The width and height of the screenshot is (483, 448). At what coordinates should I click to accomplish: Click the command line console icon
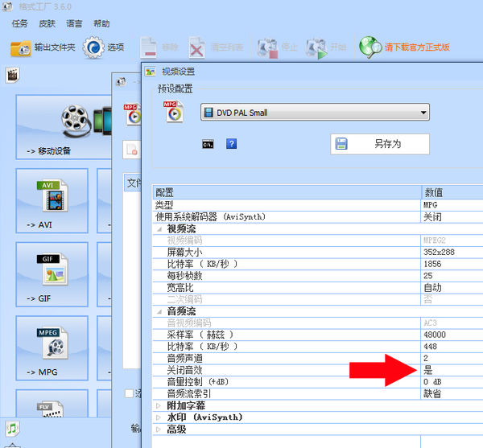(208, 144)
